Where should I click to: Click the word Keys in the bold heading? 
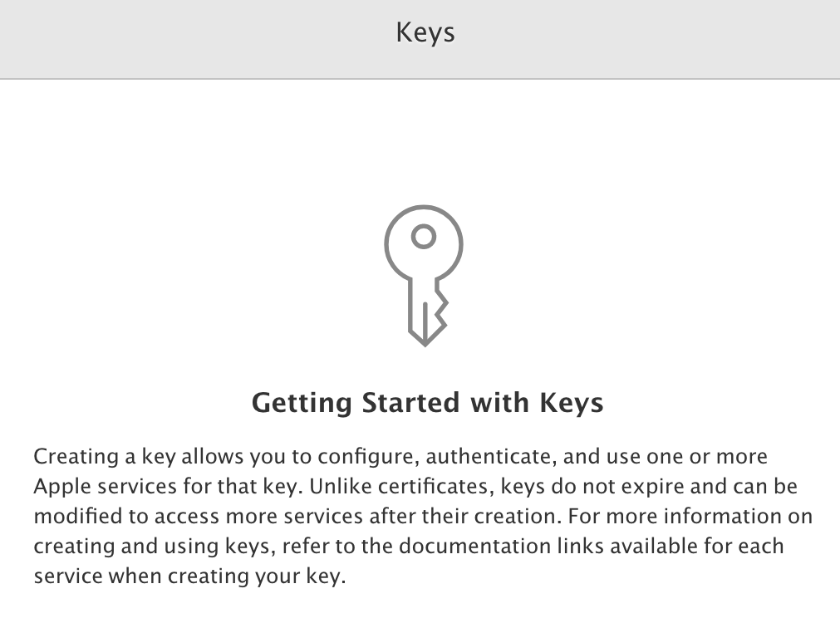tap(572, 403)
